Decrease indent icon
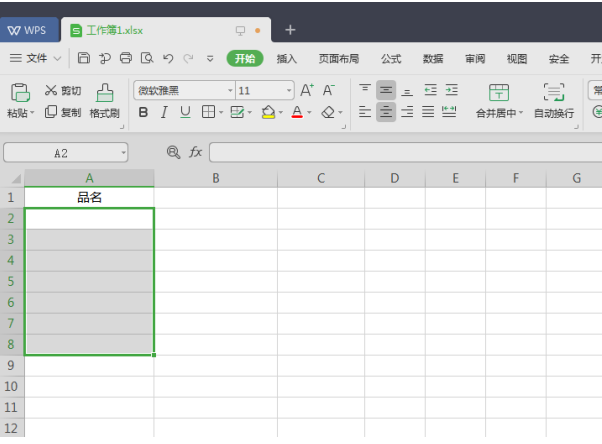Screen dimensions: 602x444 [x=430, y=90]
